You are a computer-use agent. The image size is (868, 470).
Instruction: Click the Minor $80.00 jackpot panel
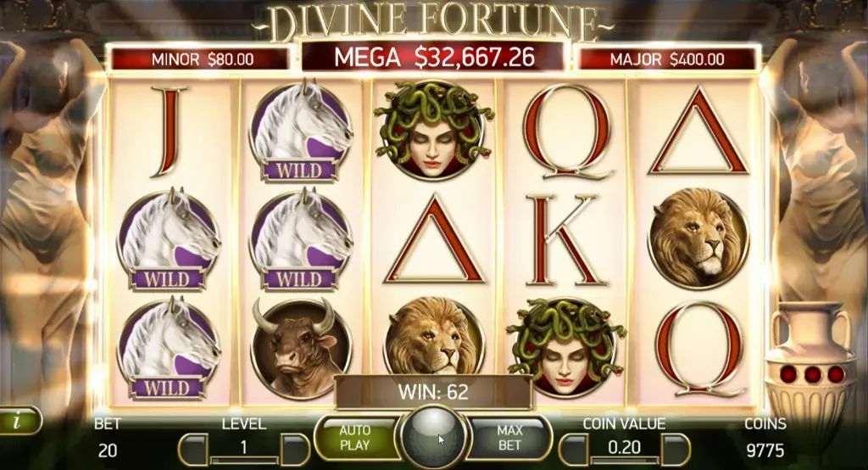(x=202, y=59)
